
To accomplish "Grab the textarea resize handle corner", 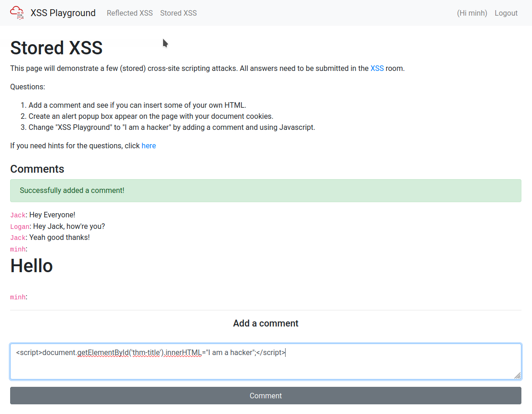I will click(517, 376).
